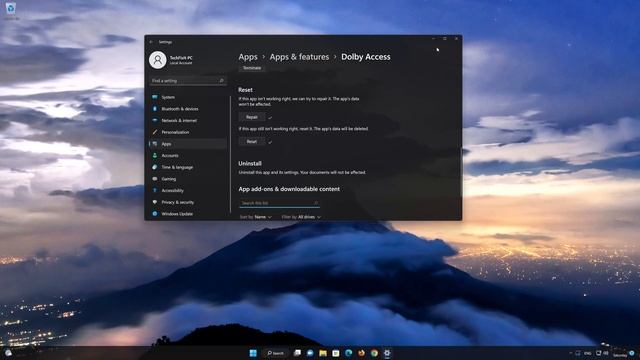Click the Search box on taskbar
The width and height of the screenshot is (640, 360).
(x=276, y=353)
